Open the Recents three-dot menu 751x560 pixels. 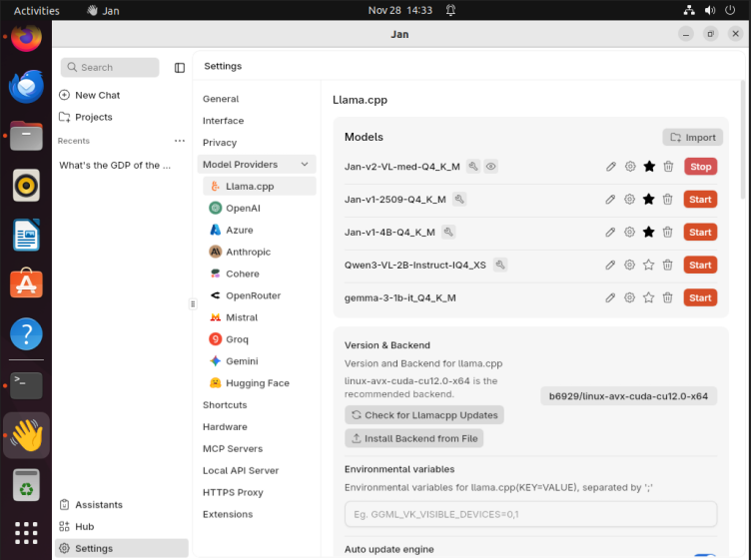tap(180, 141)
